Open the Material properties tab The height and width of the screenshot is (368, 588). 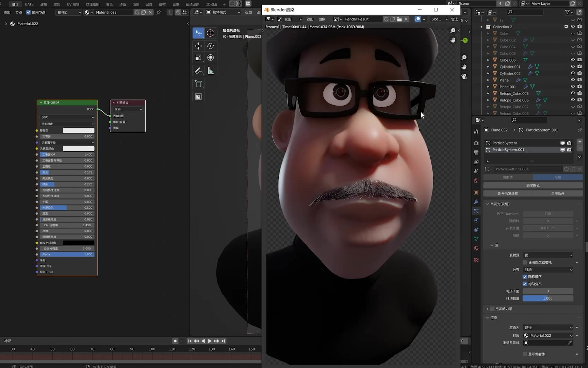pos(476,248)
